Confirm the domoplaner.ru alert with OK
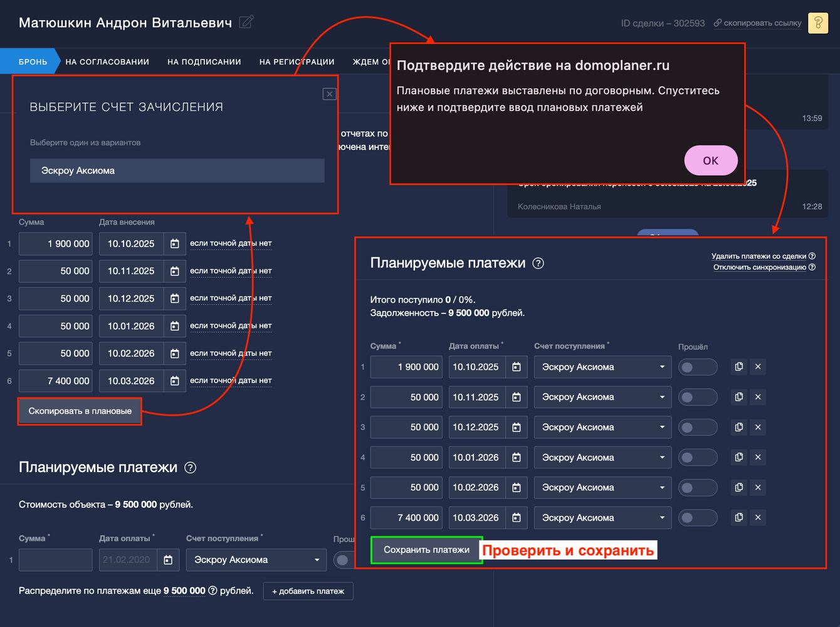 click(711, 161)
